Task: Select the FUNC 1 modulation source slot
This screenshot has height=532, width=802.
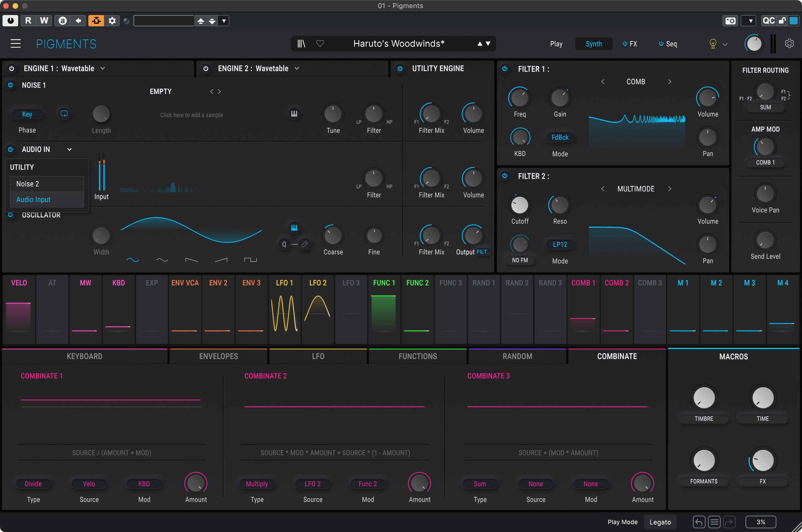Action: pyautogui.click(x=384, y=310)
